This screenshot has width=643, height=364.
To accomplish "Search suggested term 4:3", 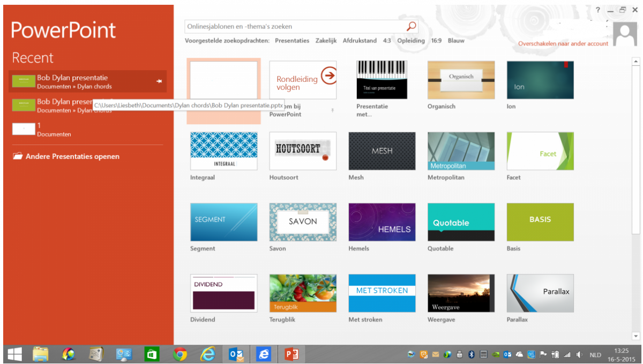I will [387, 41].
